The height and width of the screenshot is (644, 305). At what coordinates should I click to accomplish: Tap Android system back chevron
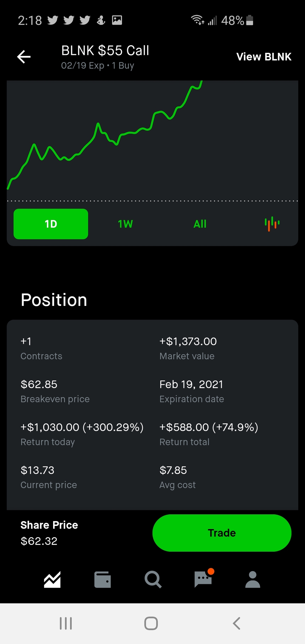[237, 623]
